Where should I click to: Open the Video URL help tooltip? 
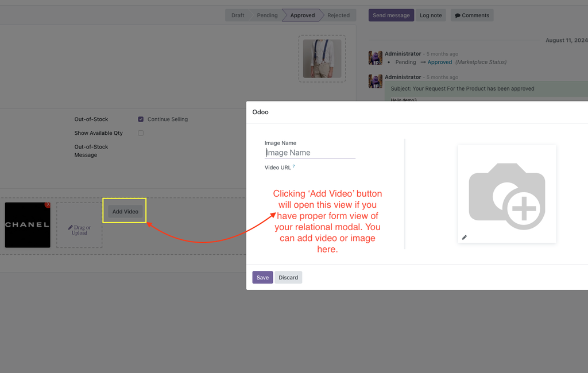coord(293,166)
